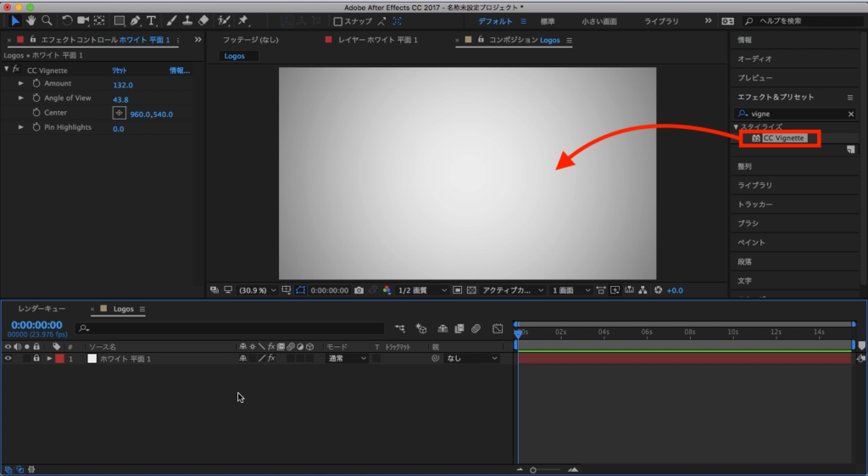Select the Eraser tool
The image size is (868, 476).
pos(203,20)
